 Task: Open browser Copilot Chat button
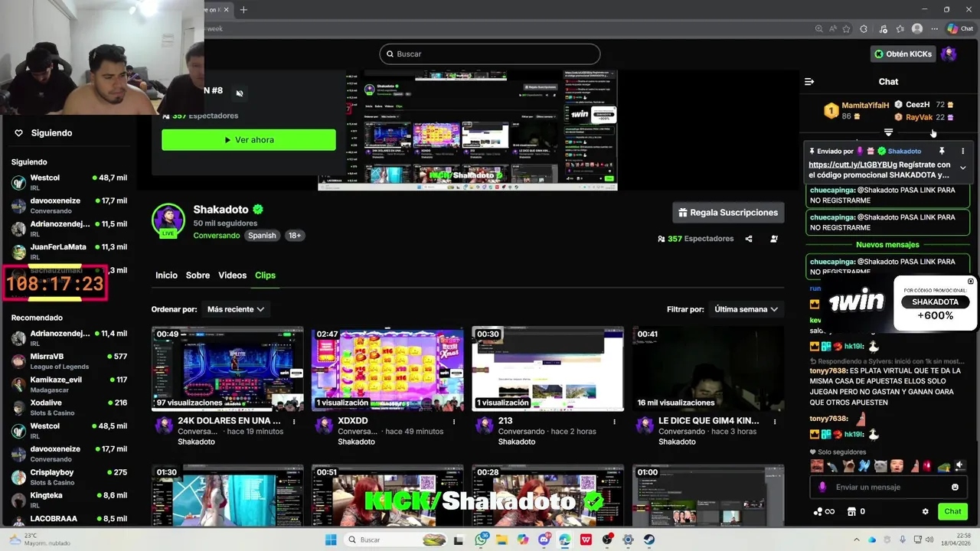(960, 29)
